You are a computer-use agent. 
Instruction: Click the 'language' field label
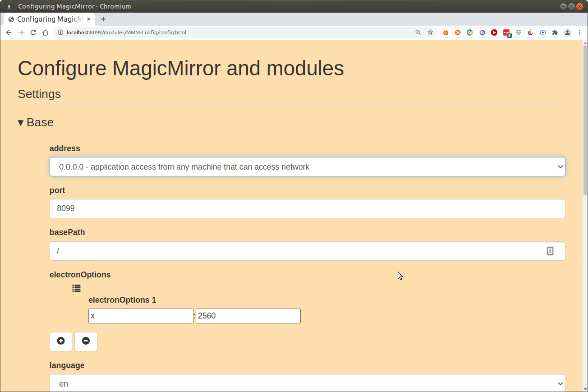(x=67, y=365)
